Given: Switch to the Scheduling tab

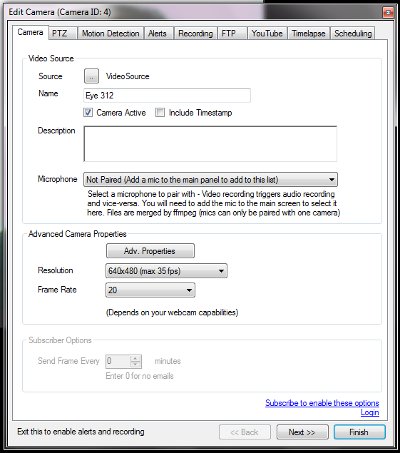Looking at the screenshot, I should tap(353, 33).
